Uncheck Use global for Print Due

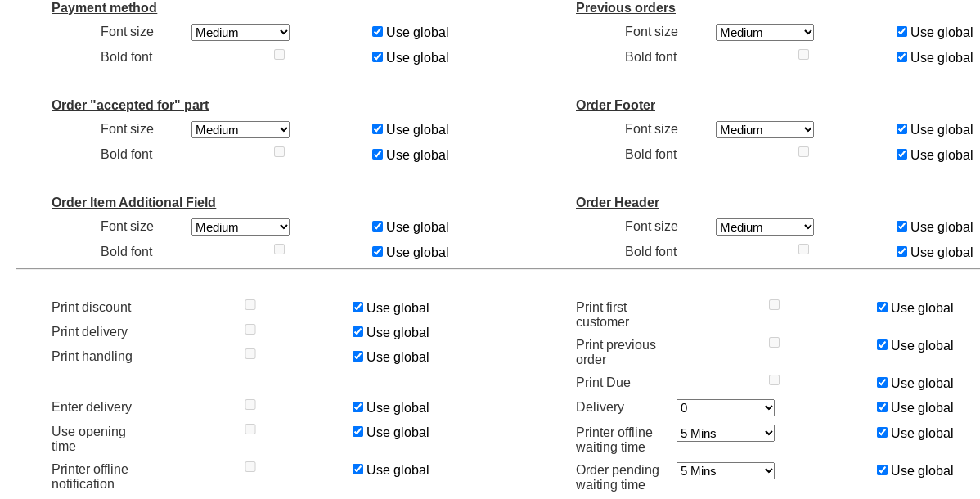click(882, 383)
